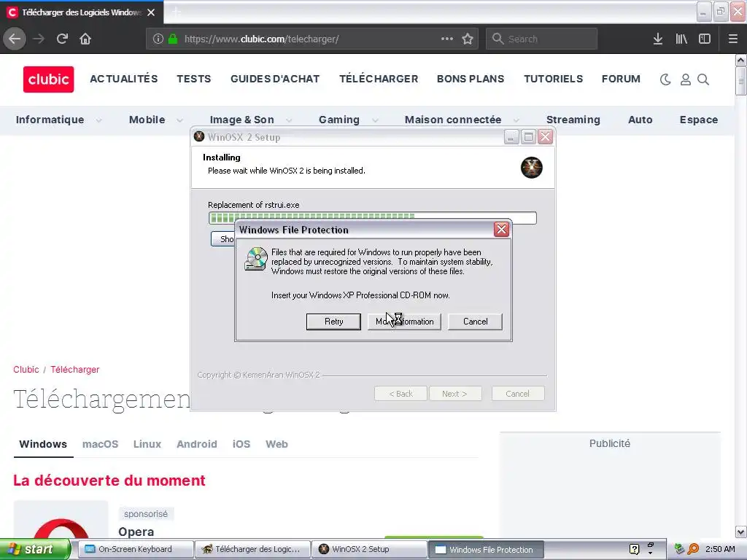The width and height of the screenshot is (747, 560).
Task: Switch to WinOSX 2 Setup taskbar item
Action: tap(369, 549)
